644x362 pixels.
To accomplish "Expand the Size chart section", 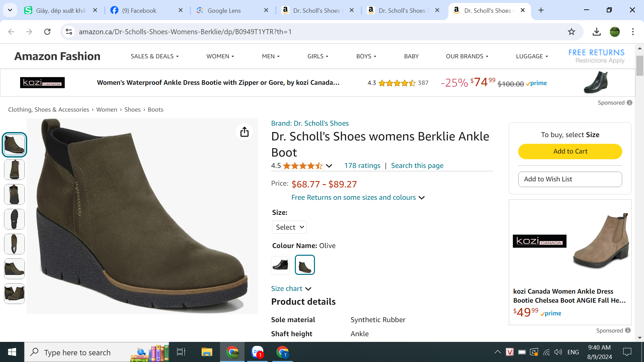I will [x=291, y=289].
